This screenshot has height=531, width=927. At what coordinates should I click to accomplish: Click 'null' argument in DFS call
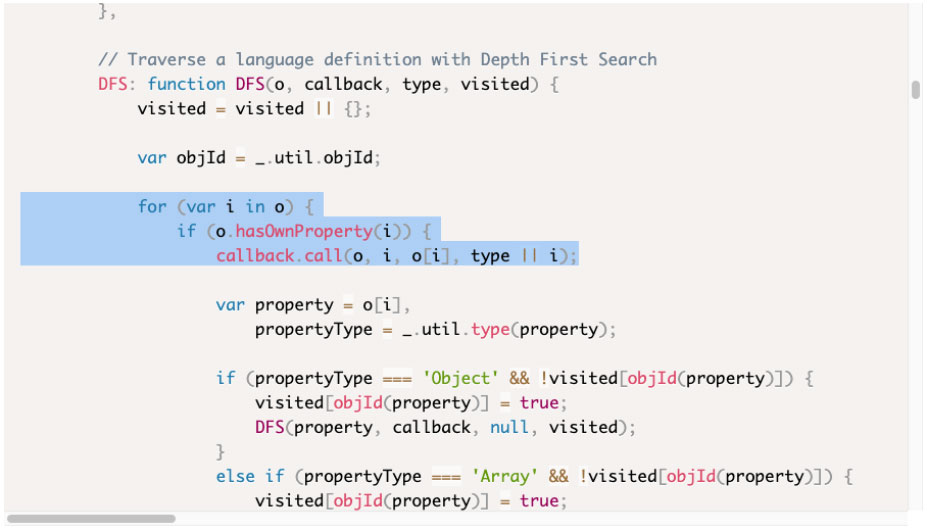509,428
